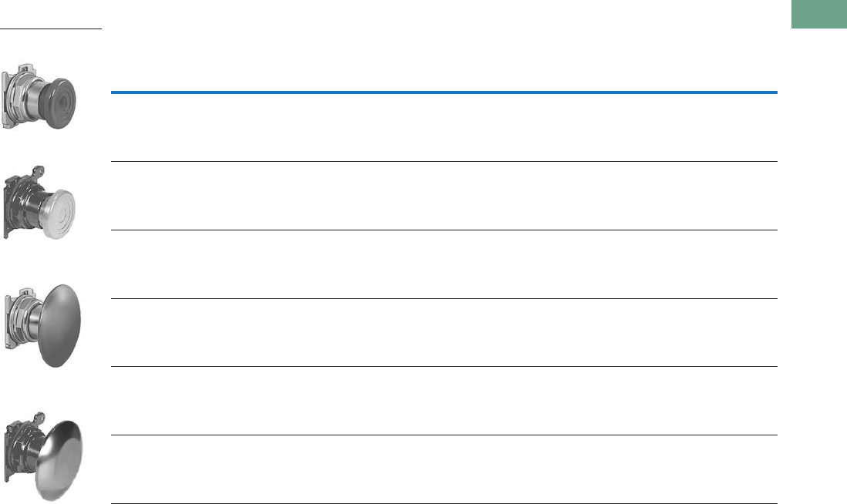Click the empty row beside the chrome-dome pushbutton
The width and height of the screenshot is (847, 504).
click(444, 469)
